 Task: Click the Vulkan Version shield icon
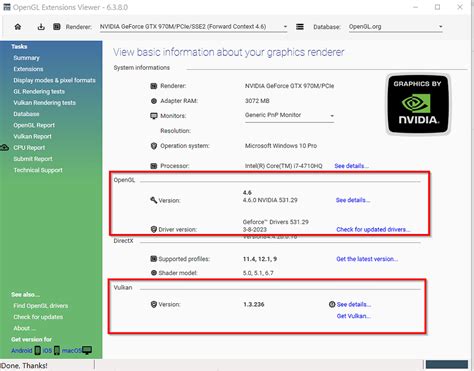(154, 304)
